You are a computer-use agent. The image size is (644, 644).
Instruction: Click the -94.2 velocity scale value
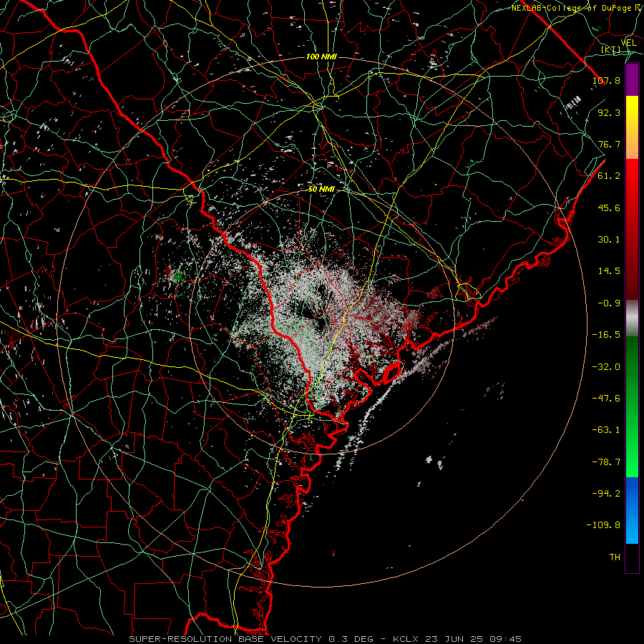coord(606,494)
